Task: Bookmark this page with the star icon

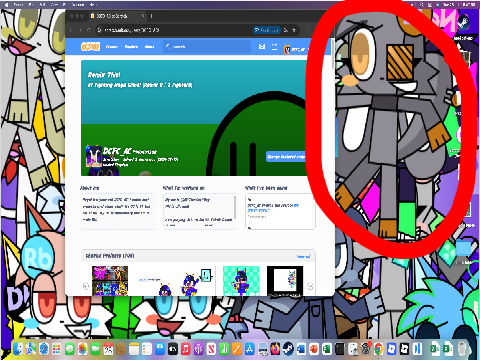Action: pyautogui.click(x=294, y=30)
